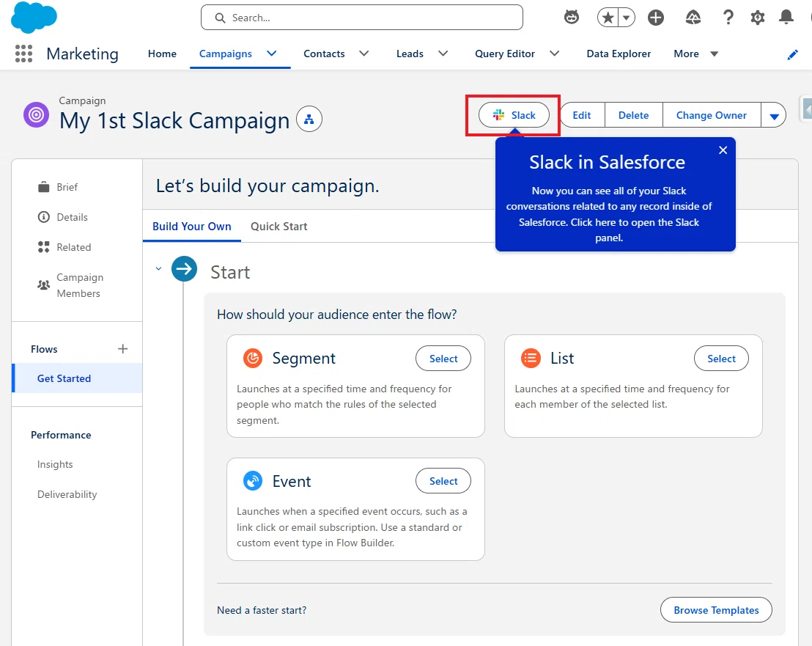Open the Trailhead mountain icon
Viewport: 812px width, 646px height.
point(693,18)
